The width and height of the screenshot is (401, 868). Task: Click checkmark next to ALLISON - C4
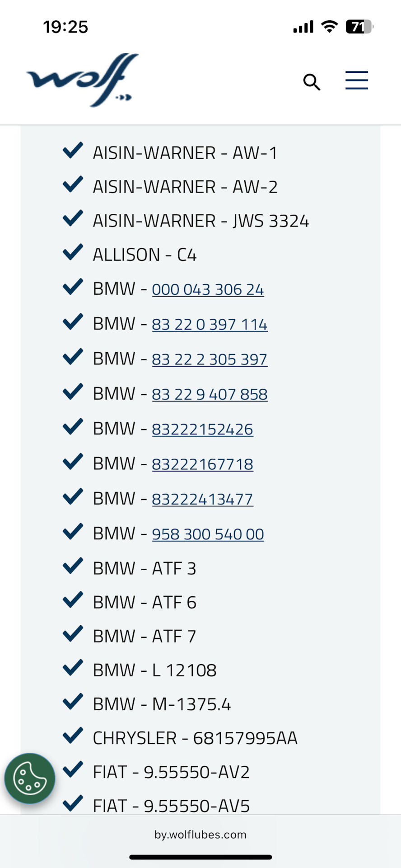point(73,252)
